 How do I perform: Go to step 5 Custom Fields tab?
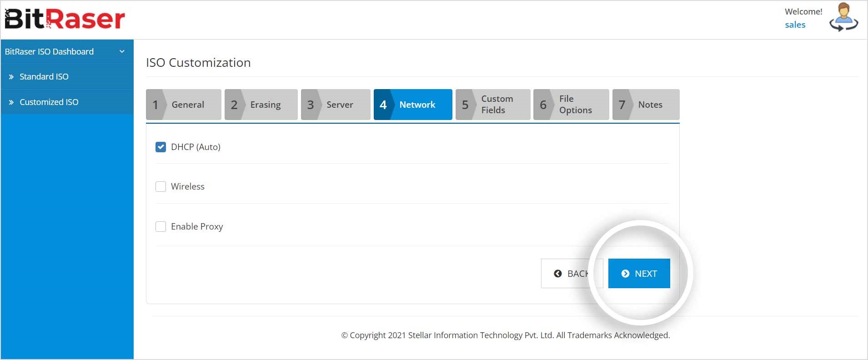(493, 105)
